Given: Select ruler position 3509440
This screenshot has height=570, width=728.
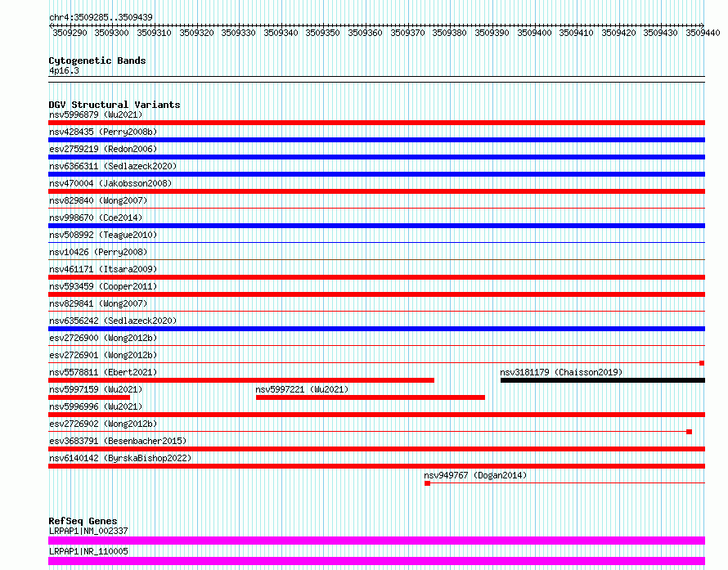Looking at the screenshot, I should pos(703,33).
